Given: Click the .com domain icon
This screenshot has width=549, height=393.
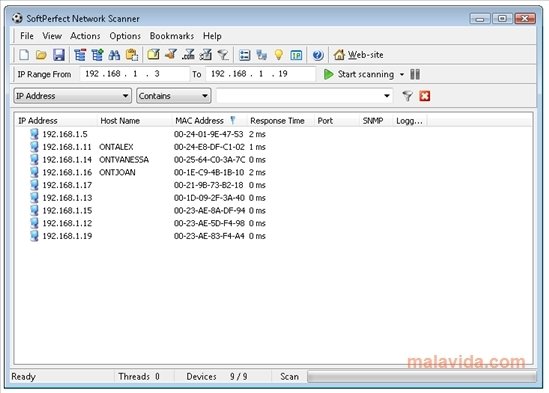Looking at the screenshot, I should tap(188, 55).
